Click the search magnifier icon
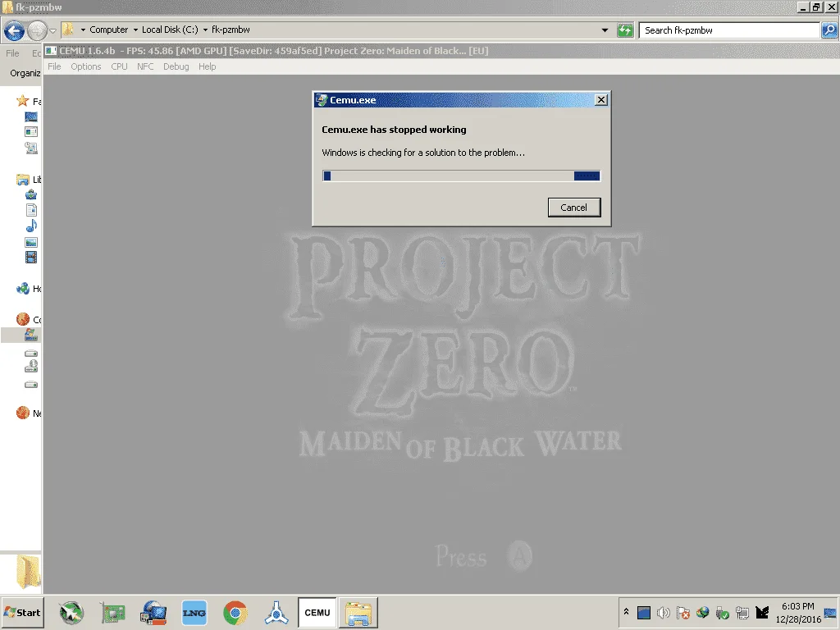Screen dimensions: 840x630 point(829,30)
